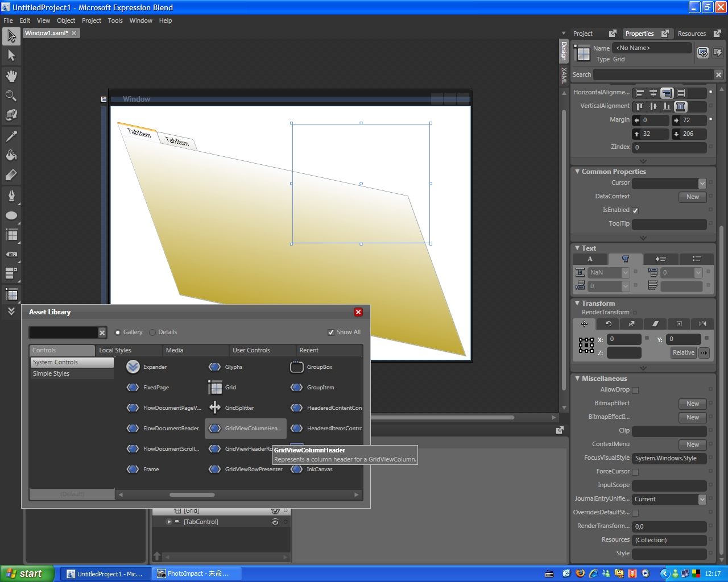Set vertical alignment to Top
The height and width of the screenshot is (582, 728).
640,106
